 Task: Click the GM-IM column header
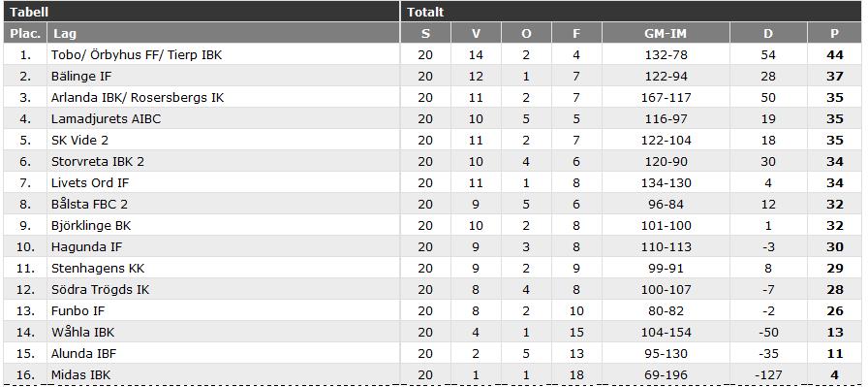tap(666, 33)
